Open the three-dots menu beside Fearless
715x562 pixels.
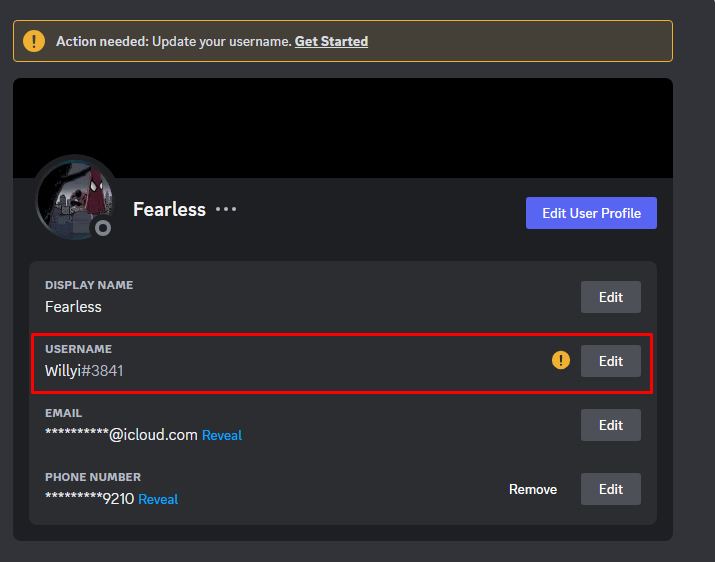click(226, 210)
